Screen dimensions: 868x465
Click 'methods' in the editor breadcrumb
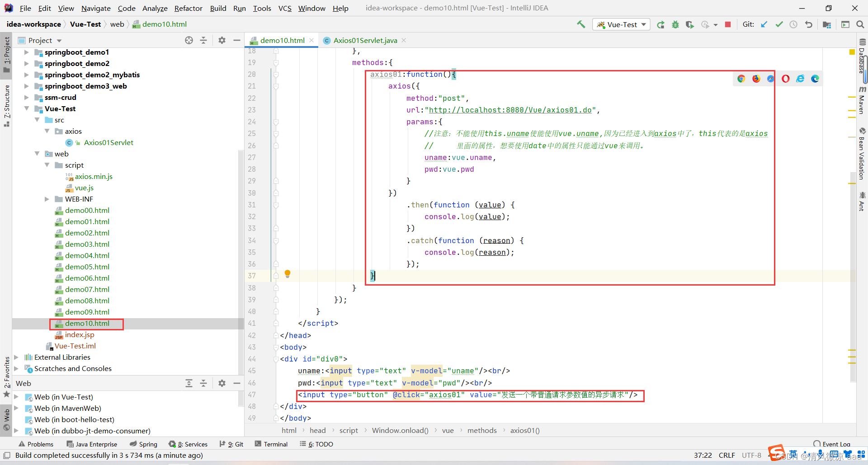(482, 431)
